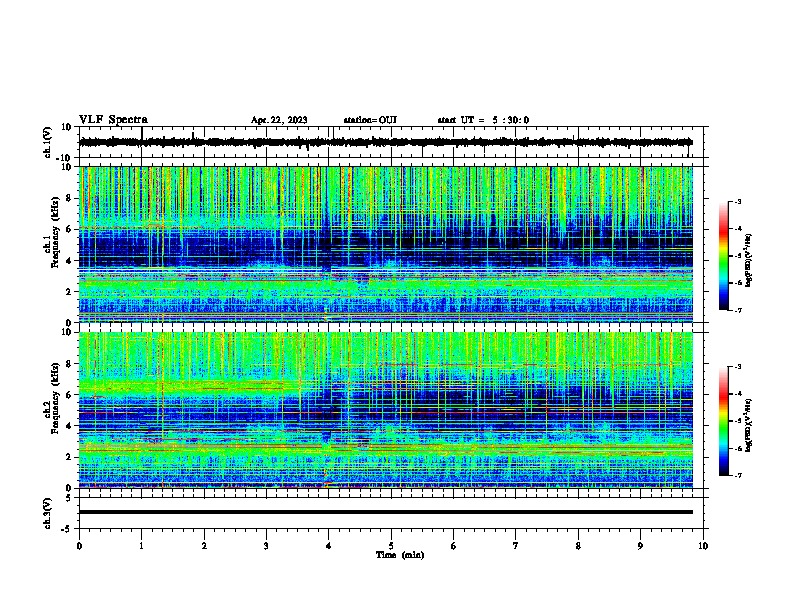The width and height of the screenshot is (792, 612).
Task: Click the '-3' label on the ch.1 color bar
Action: (738, 201)
